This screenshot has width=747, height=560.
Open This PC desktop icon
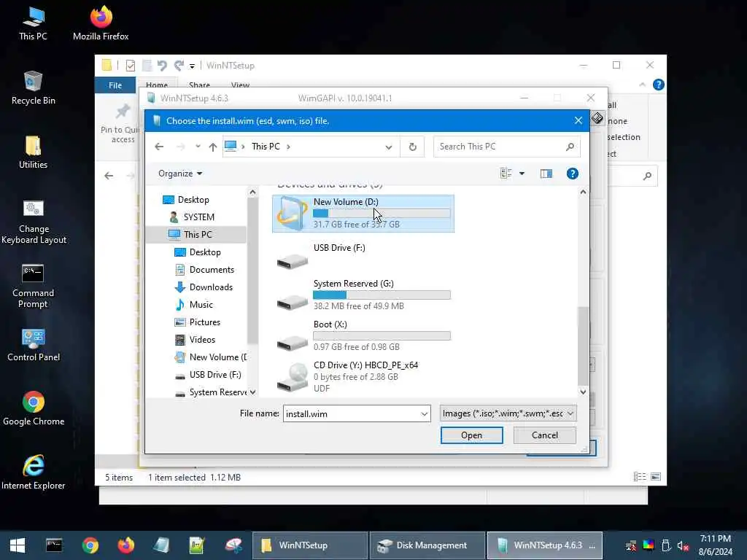33,24
